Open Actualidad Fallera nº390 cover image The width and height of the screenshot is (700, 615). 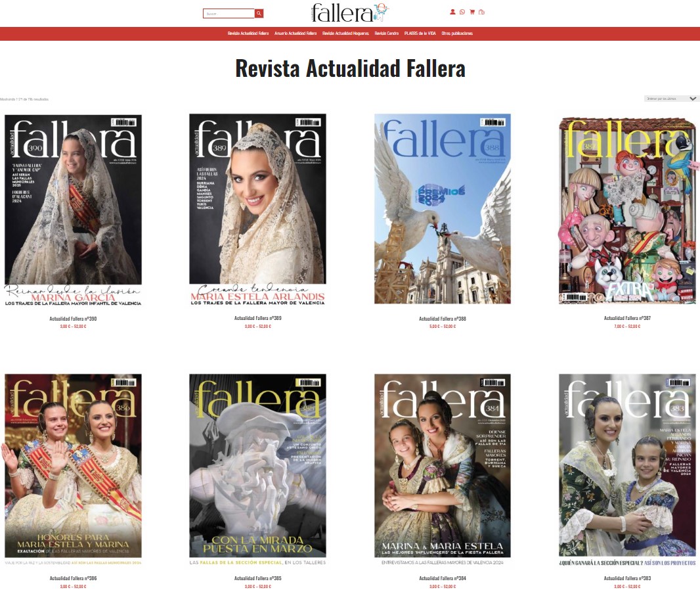coord(73,209)
